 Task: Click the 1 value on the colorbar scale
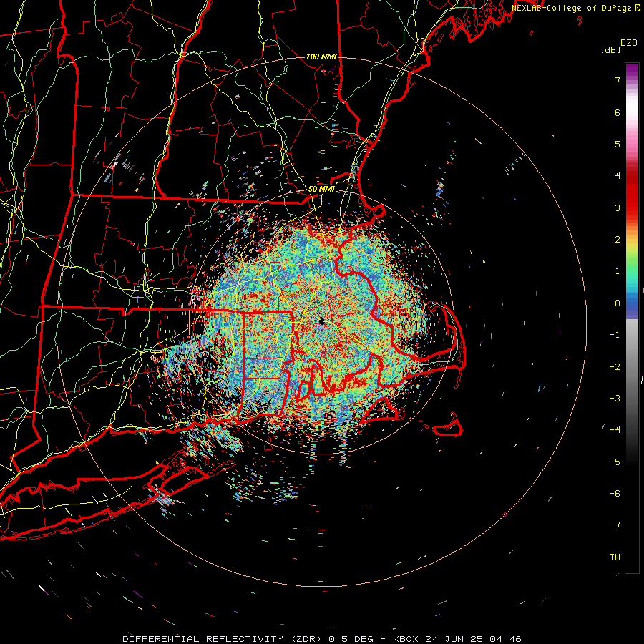point(618,271)
